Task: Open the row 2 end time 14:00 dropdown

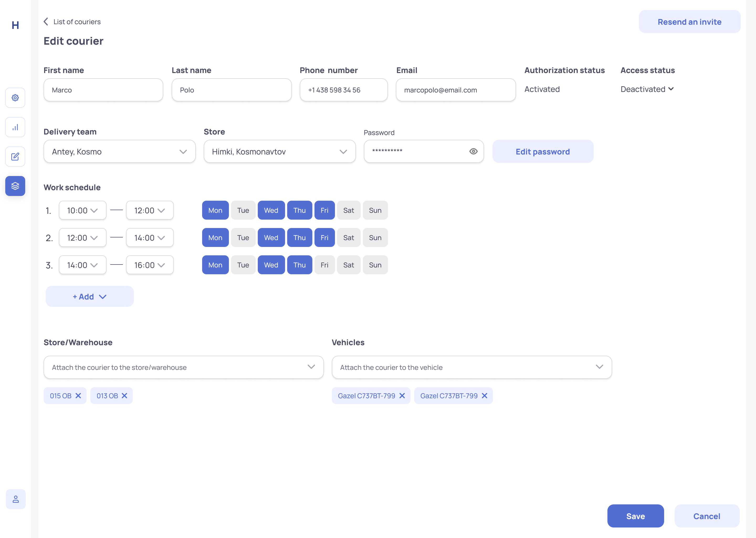Action: click(x=150, y=237)
